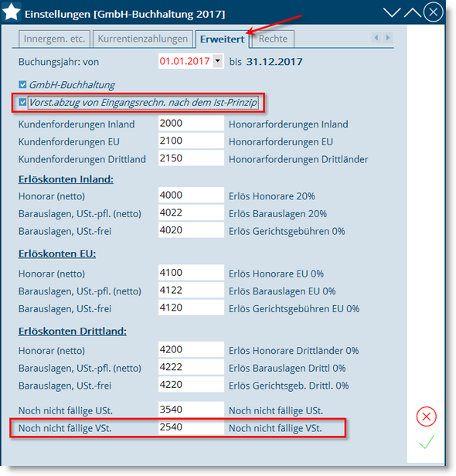Select the Erlöskonten EU Honorar field 4100

[191, 273]
